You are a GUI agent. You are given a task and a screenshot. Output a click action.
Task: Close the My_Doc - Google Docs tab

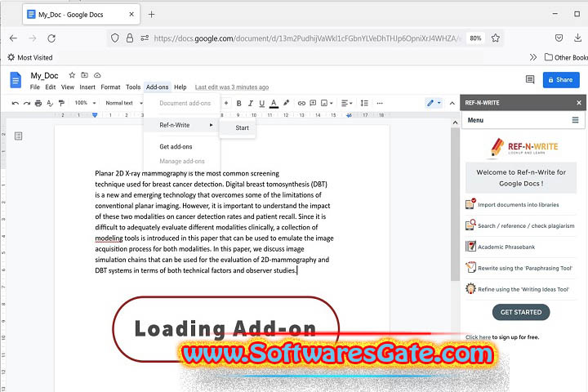coord(131,14)
